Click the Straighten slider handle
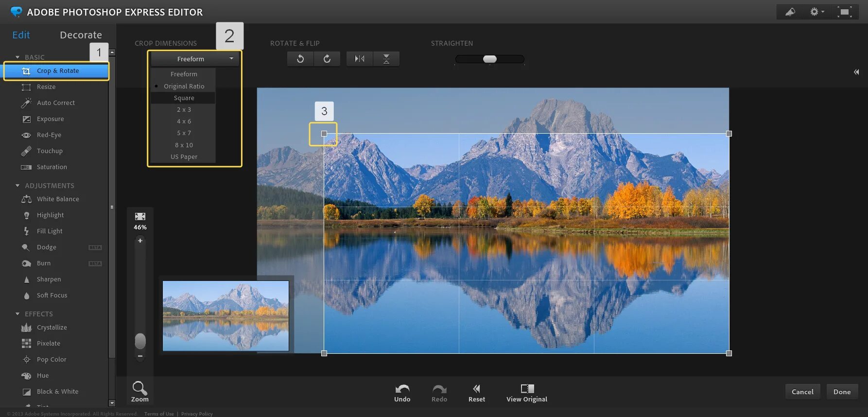Screen dimensions: 868x417 [490, 59]
